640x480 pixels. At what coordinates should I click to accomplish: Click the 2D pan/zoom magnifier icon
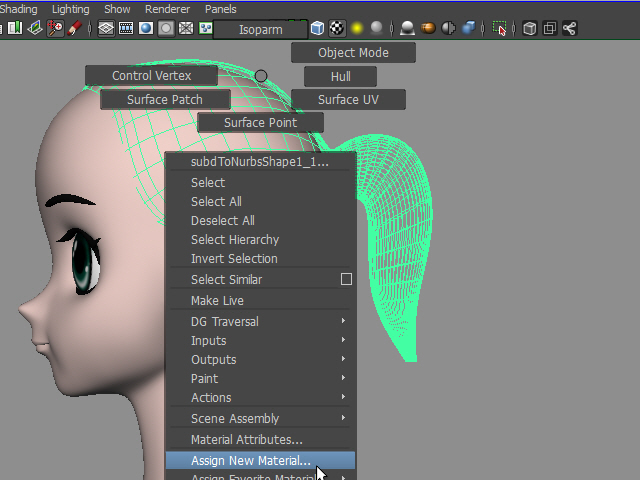[x=55, y=29]
